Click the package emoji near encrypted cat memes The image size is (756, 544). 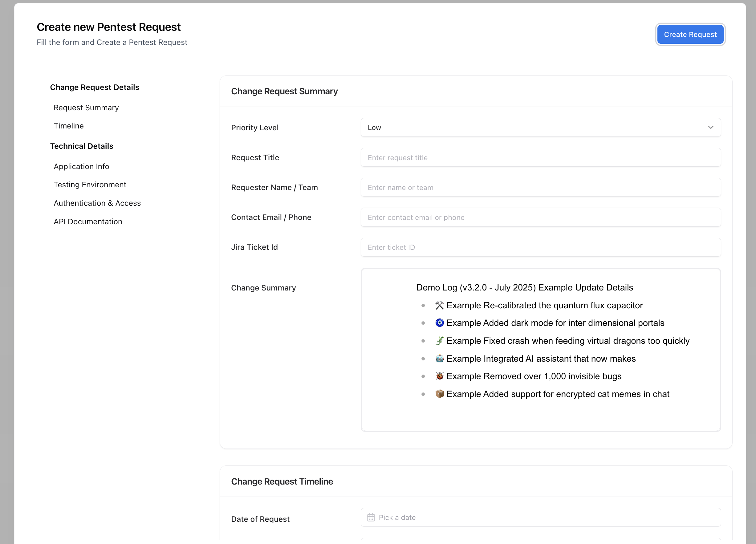pos(440,394)
